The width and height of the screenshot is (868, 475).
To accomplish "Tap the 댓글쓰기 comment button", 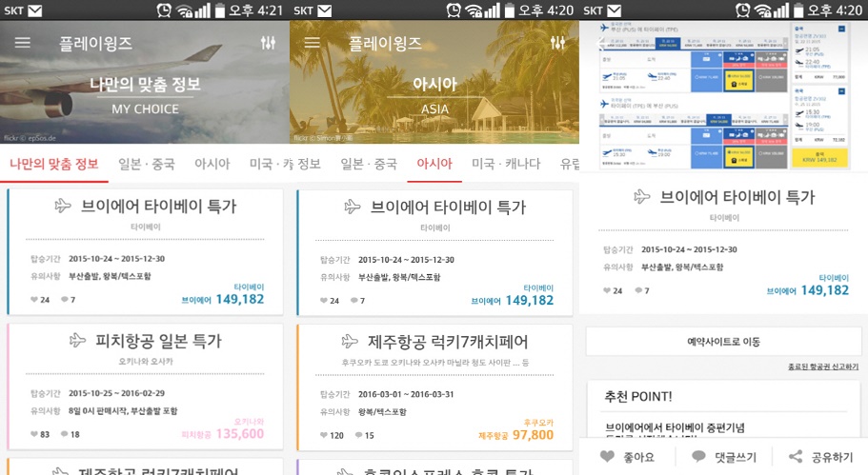I will [x=724, y=457].
